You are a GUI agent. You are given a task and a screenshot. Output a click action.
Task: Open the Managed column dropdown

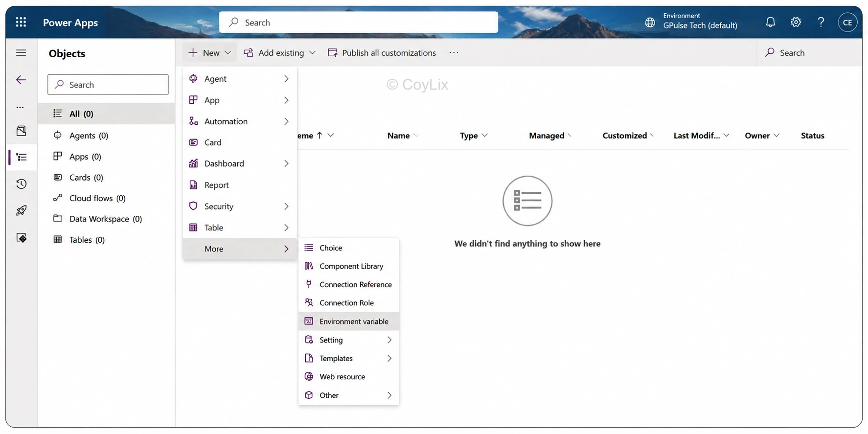pos(569,136)
